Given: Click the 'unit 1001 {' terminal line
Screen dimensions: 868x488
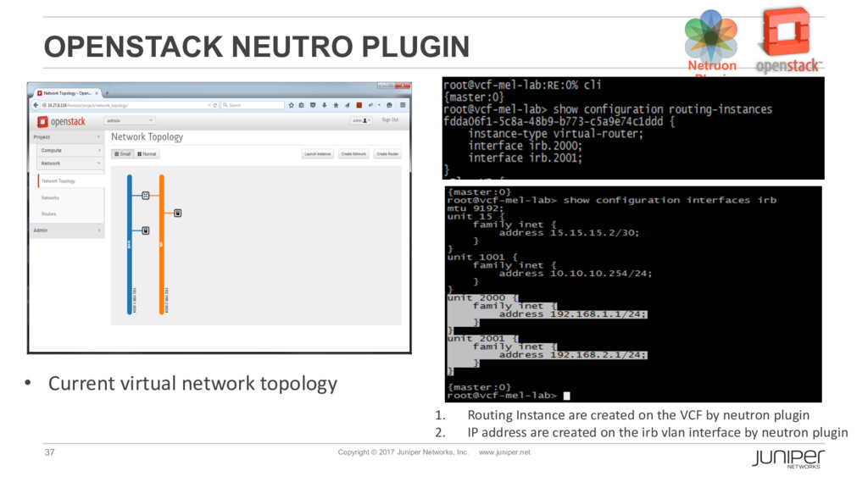Looking at the screenshot, I should [x=482, y=258].
